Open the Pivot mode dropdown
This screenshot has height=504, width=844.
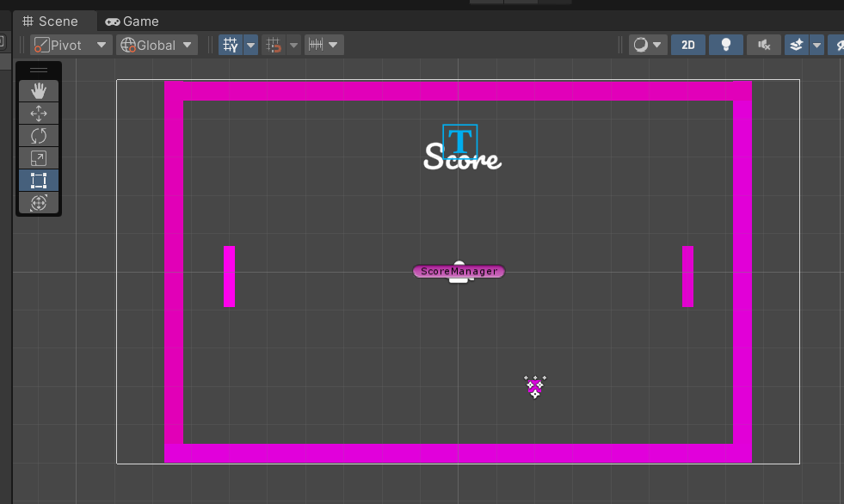[x=71, y=44]
